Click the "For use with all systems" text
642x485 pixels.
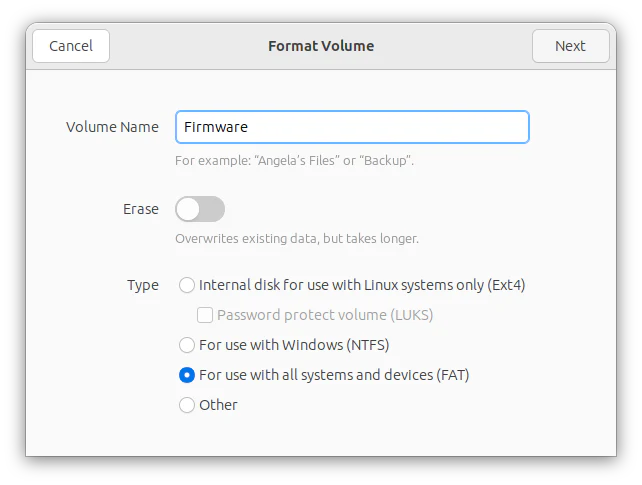[334, 375]
